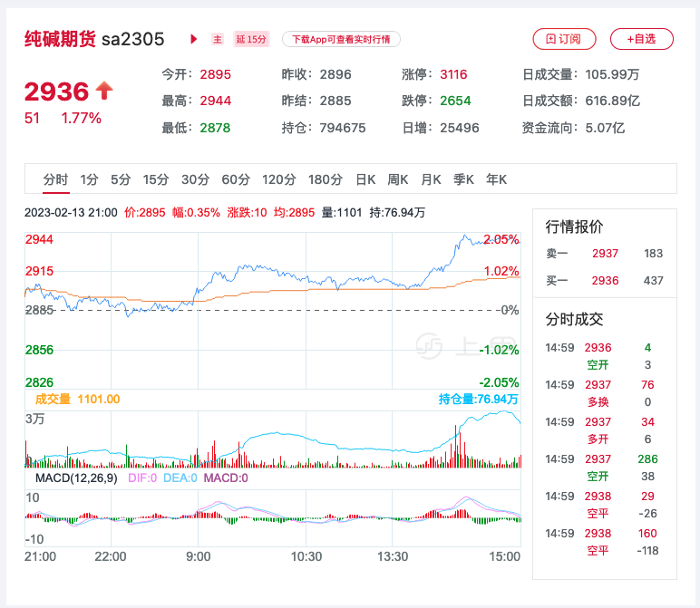Click the 多换 trade type label

click(x=598, y=402)
